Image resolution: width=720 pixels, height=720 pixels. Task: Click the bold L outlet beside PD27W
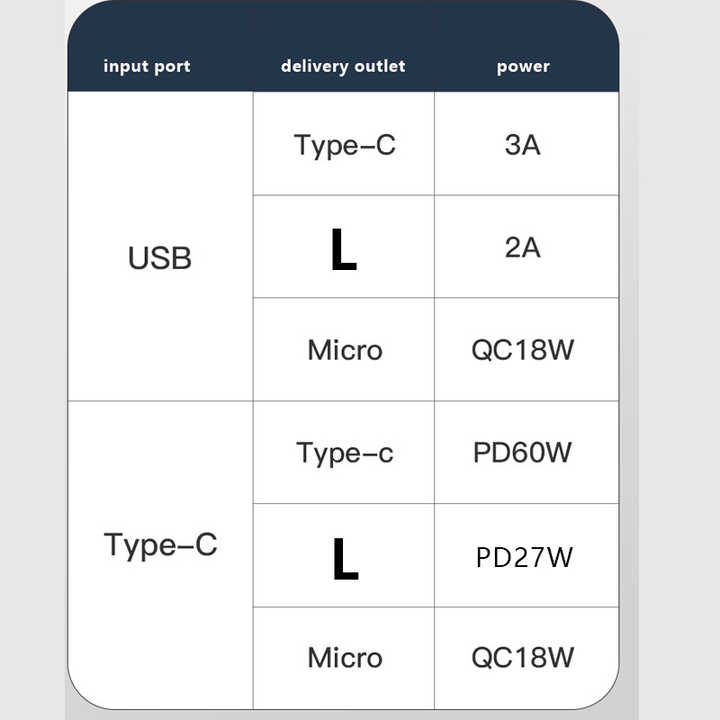click(x=343, y=555)
